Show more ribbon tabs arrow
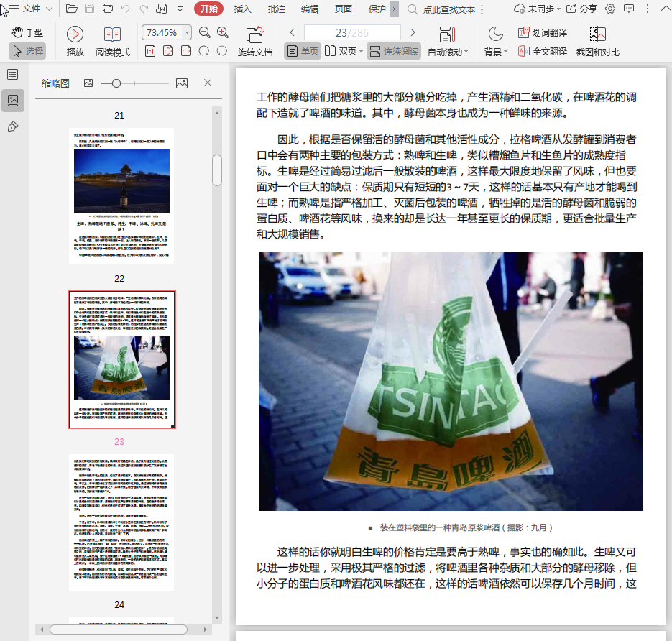This screenshot has width=672, height=641. (395, 9)
